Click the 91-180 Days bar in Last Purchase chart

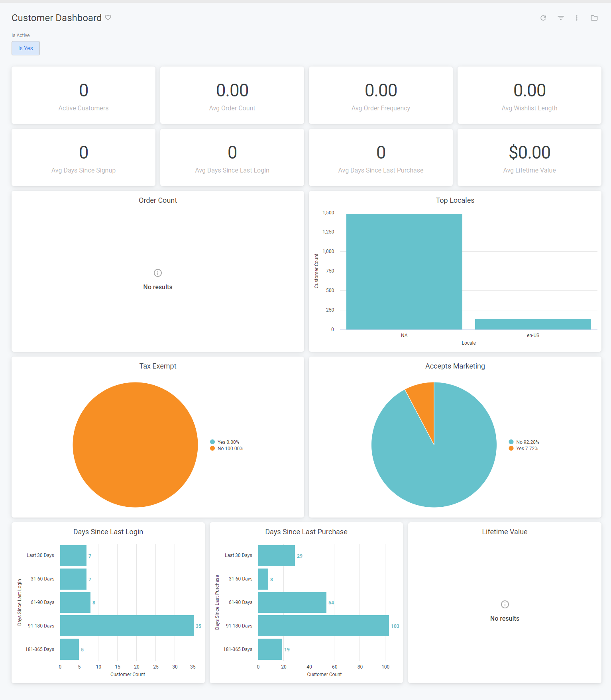324,626
